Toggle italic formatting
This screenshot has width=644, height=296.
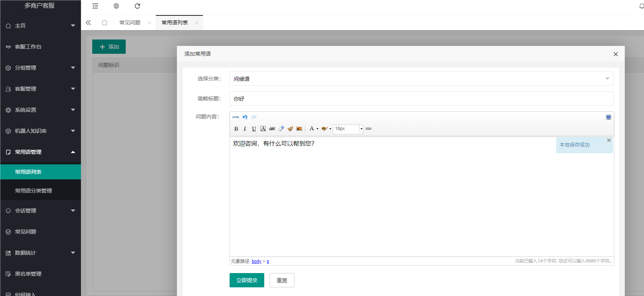pyautogui.click(x=245, y=129)
